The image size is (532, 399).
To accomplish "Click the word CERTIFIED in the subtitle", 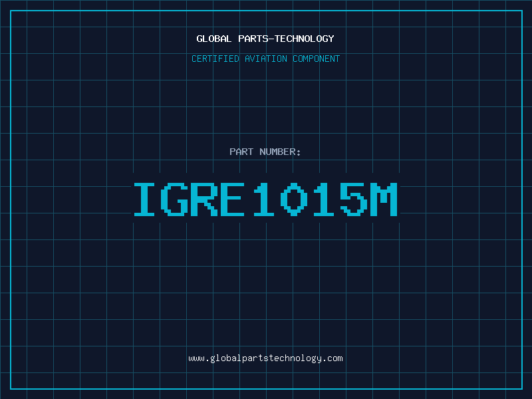I will point(215,59).
